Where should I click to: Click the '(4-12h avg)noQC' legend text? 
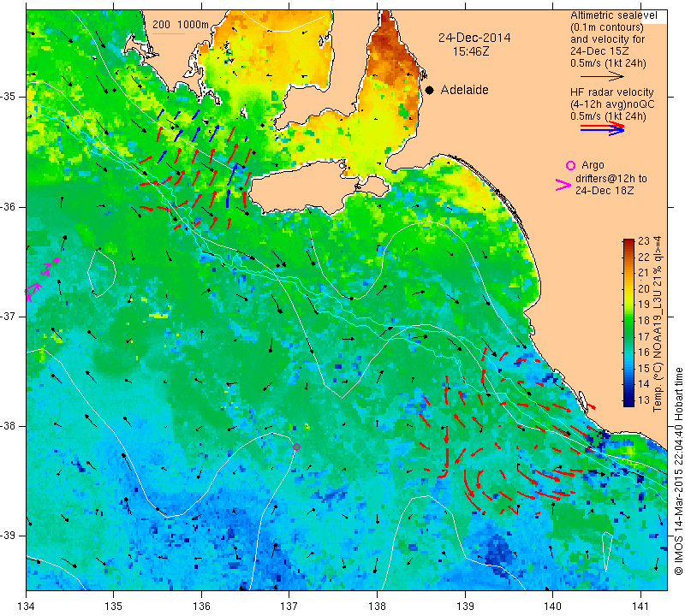(x=612, y=104)
